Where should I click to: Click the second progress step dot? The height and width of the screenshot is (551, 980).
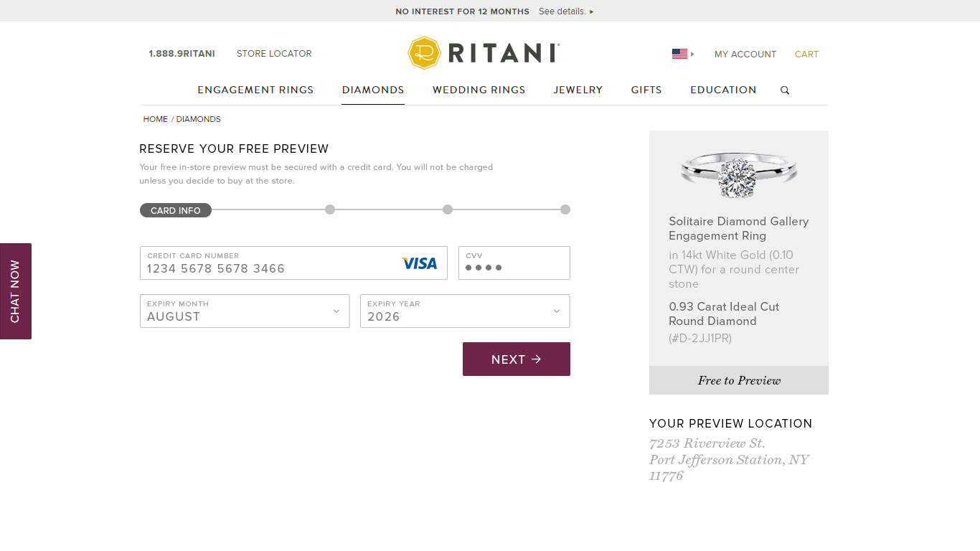tap(330, 209)
